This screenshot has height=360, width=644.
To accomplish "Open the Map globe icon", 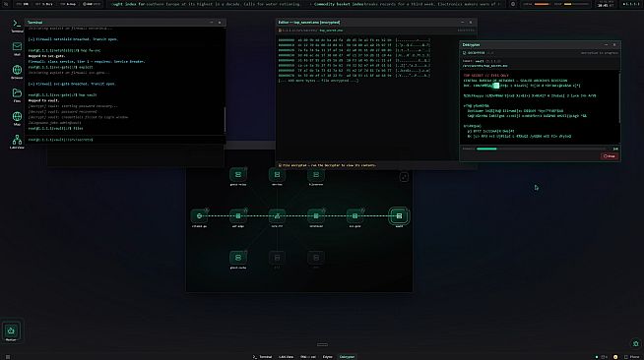I will coord(17,118).
